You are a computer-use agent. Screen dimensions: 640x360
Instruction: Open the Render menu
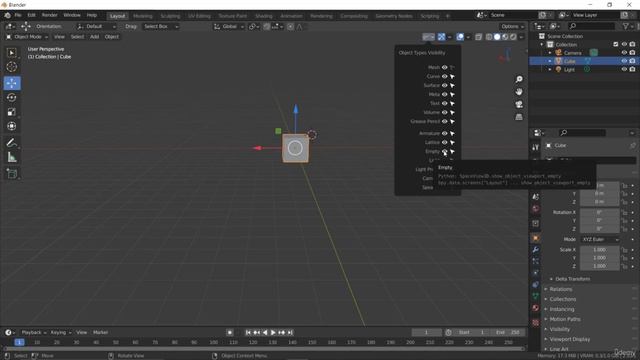click(x=49, y=15)
